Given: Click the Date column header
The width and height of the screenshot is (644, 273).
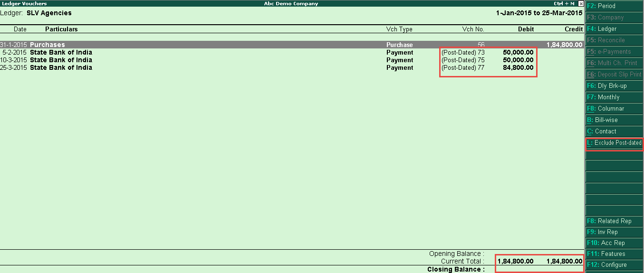Looking at the screenshot, I should (20, 29).
